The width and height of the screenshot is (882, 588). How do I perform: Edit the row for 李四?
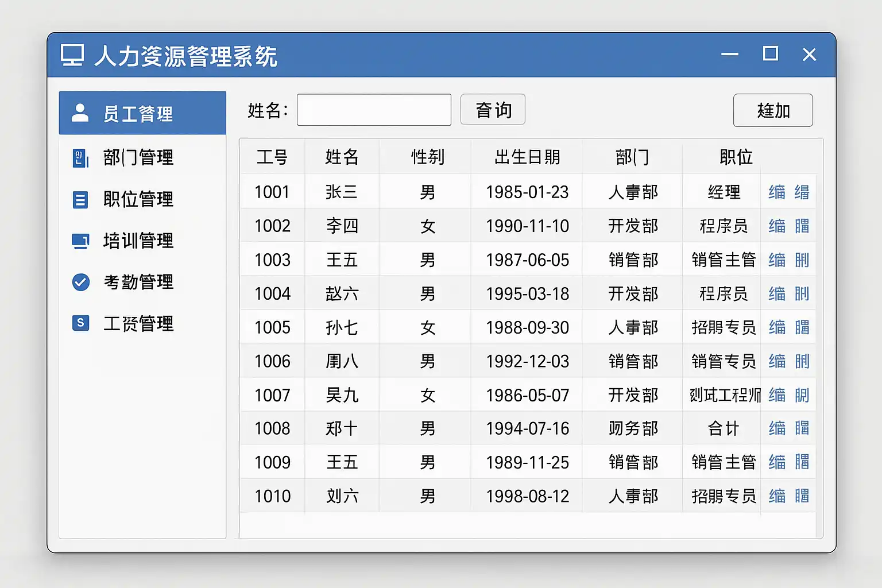pos(777,226)
